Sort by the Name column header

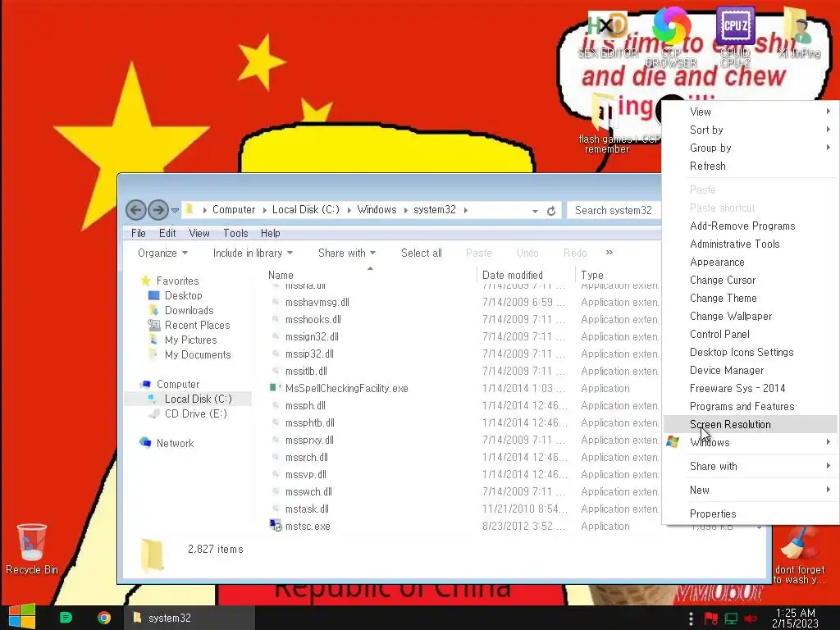[x=370, y=275]
